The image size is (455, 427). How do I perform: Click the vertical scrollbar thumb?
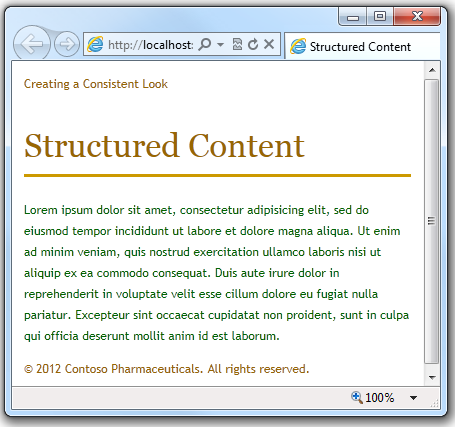(432, 221)
